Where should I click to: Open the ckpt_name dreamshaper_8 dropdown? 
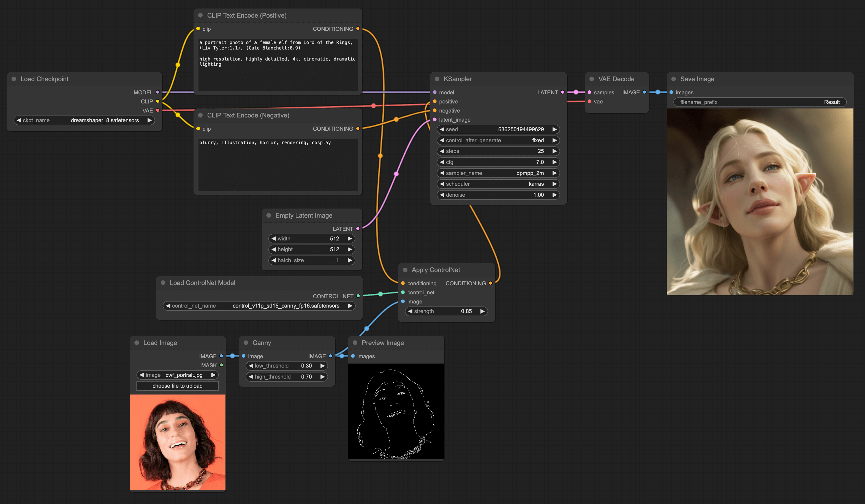[105, 120]
